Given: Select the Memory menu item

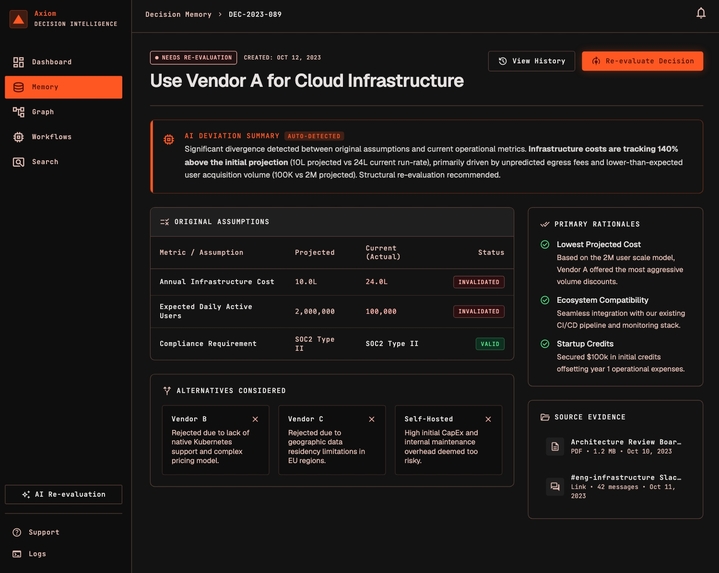Looking at the screenshot, I should pyautogui.click(x=63, y=87).
